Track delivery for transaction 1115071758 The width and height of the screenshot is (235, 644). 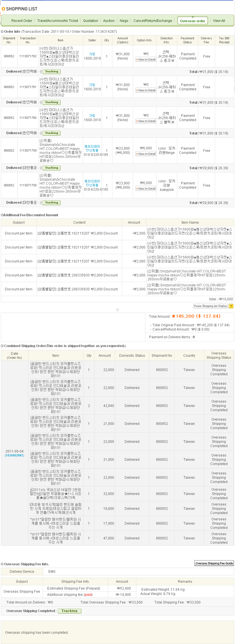tap(51, 203)
